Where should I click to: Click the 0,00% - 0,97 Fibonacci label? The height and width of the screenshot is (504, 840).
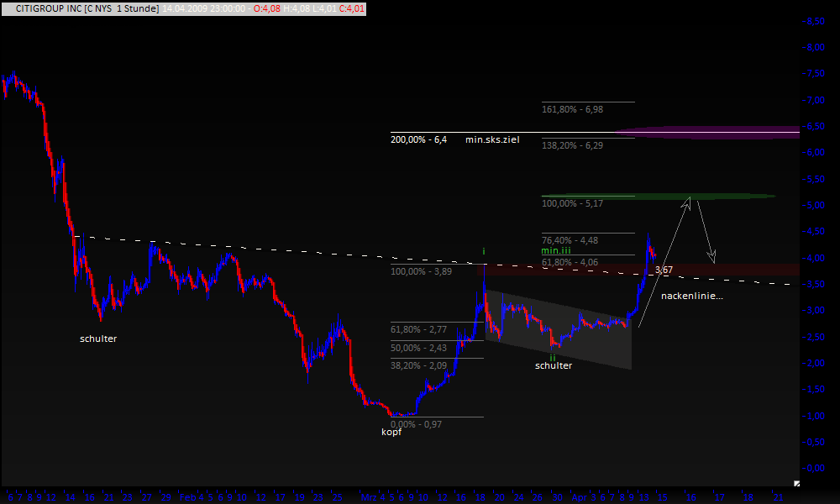point(417,425)
